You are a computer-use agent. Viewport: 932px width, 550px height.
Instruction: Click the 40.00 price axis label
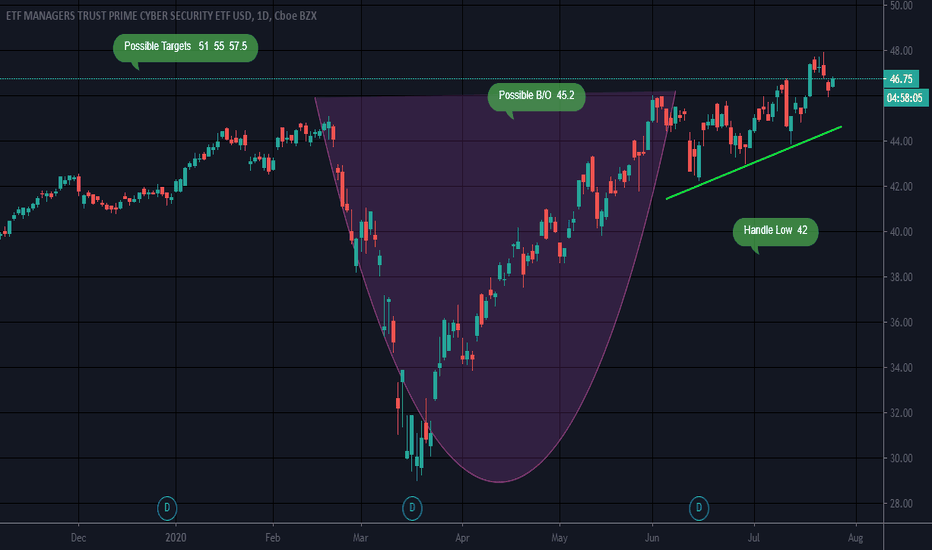coord(900,232)
